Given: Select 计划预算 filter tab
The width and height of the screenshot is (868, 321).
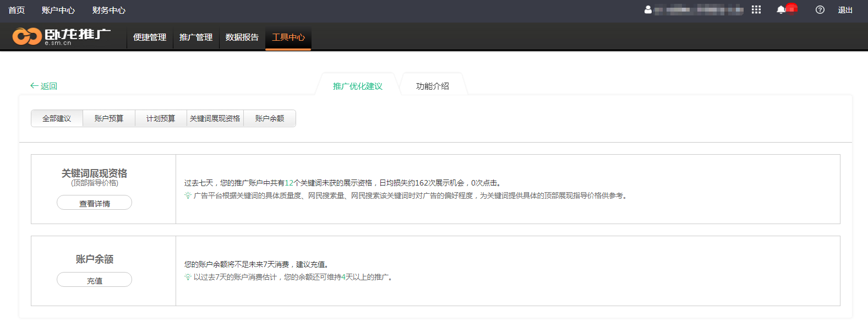Looking at the screenshot, I should [161, 118].
